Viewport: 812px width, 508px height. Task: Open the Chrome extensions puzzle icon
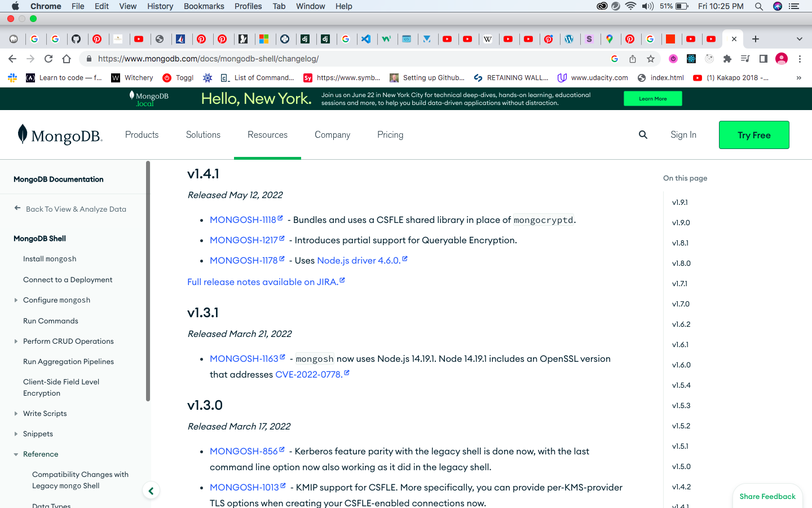pos(727,59)
